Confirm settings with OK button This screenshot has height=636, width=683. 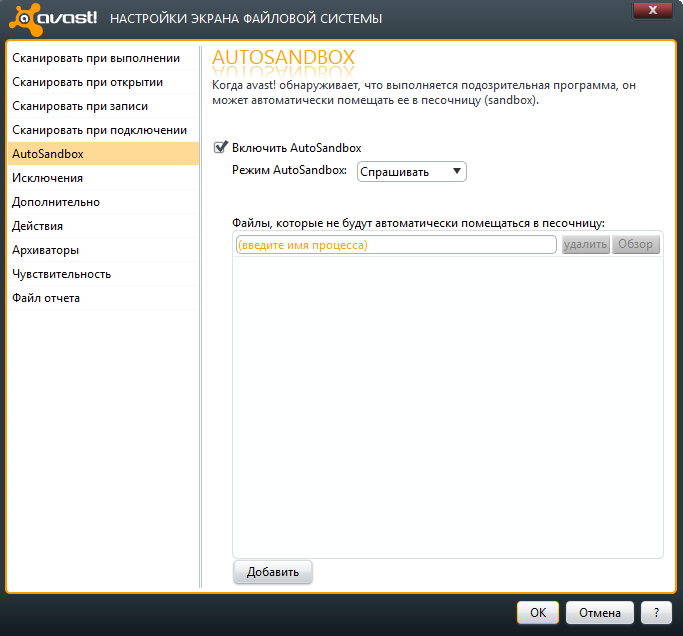click(538, 613)
